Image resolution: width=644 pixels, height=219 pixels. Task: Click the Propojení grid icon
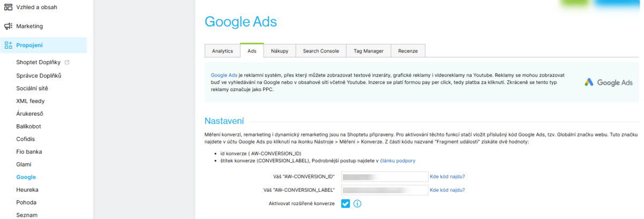click(8, 45)
